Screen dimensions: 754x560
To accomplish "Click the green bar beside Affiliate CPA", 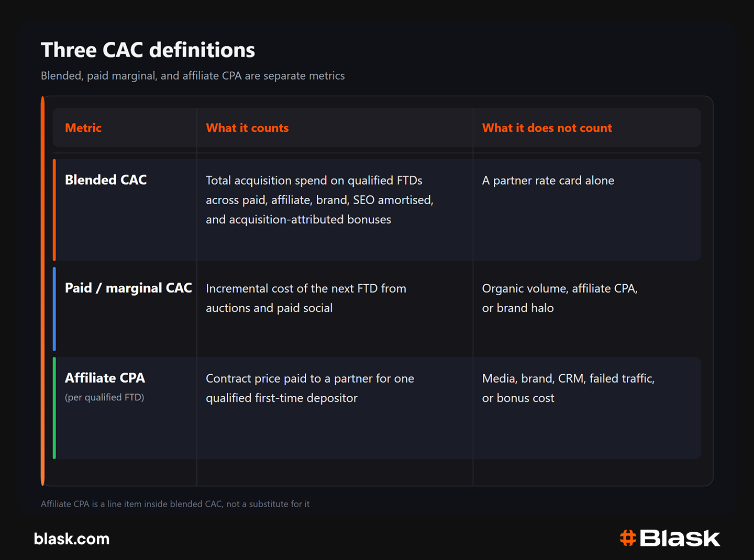I will [54, 408].
